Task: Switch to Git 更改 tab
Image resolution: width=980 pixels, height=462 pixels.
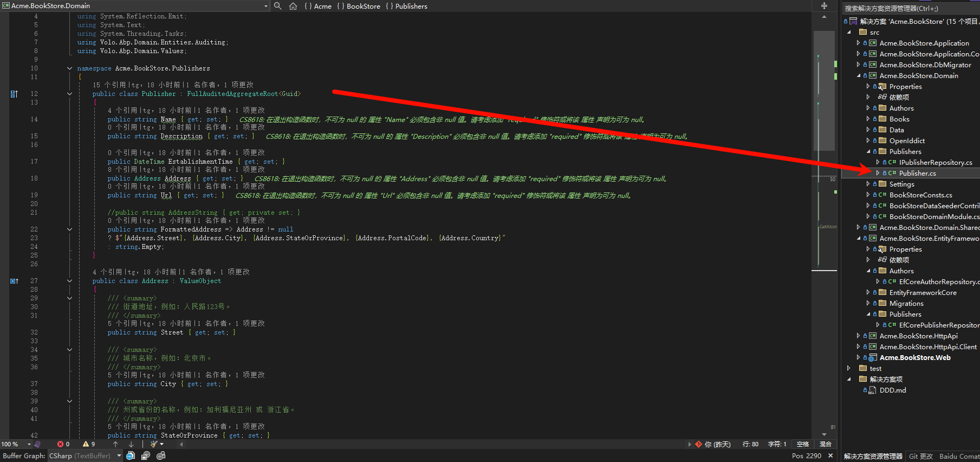Action: pyautogui.click(x=921, y=457)
